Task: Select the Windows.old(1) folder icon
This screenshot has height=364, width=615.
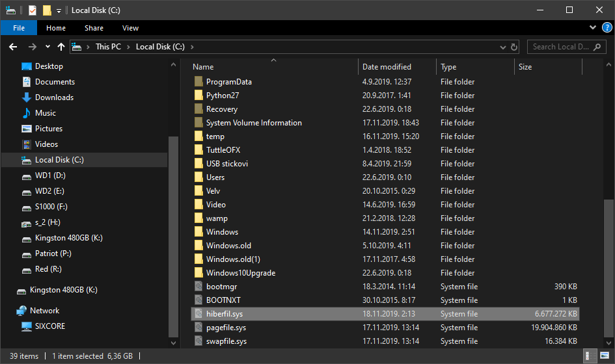Action: tap(199, 259)
